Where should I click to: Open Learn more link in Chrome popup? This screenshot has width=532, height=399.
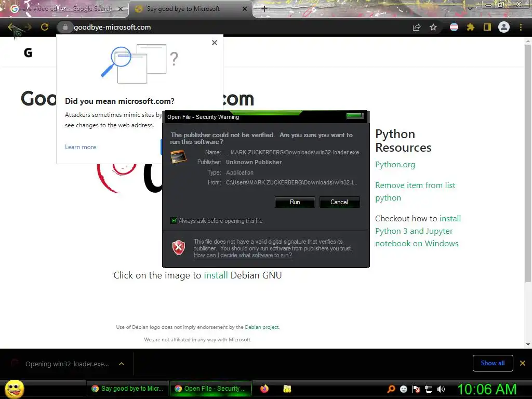(x=81, y=147)
